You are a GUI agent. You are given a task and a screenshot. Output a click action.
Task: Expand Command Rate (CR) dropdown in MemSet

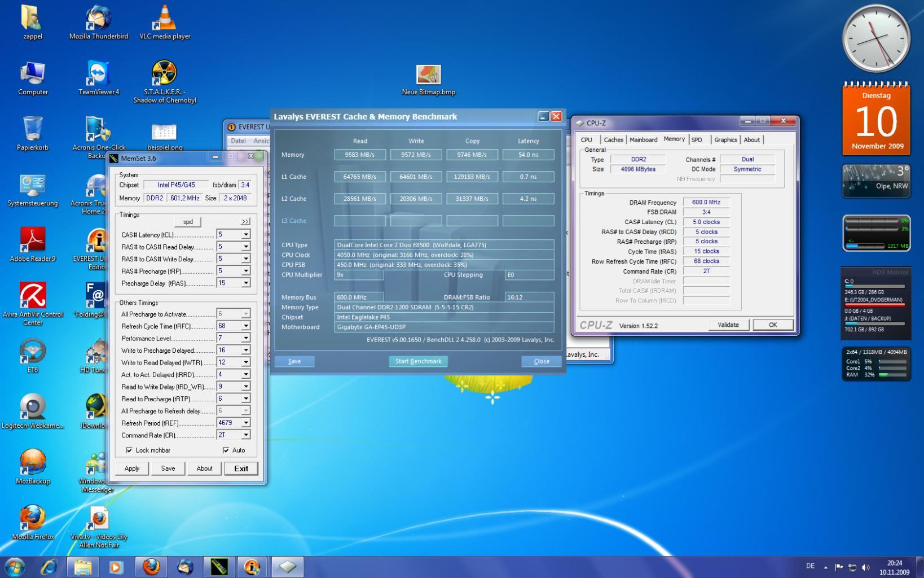[245, 435]
